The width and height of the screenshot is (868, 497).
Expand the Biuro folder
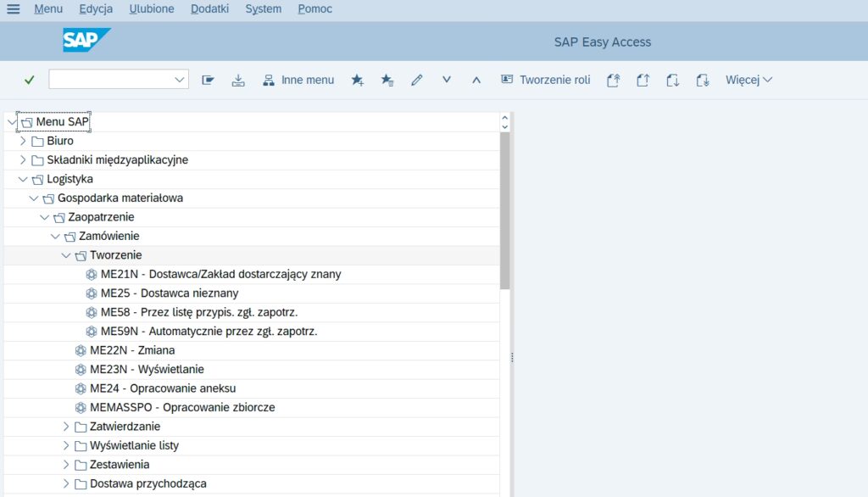click(23, 141)
